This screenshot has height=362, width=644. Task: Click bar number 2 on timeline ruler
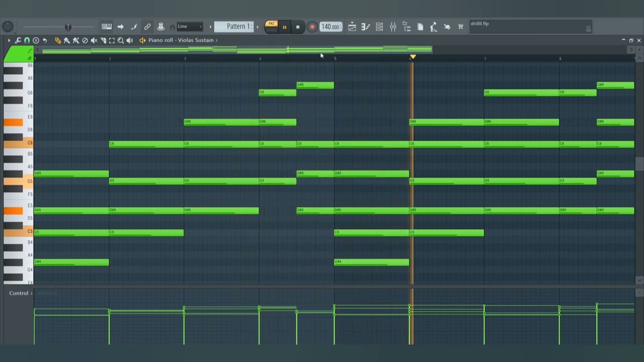click(110, 59)
